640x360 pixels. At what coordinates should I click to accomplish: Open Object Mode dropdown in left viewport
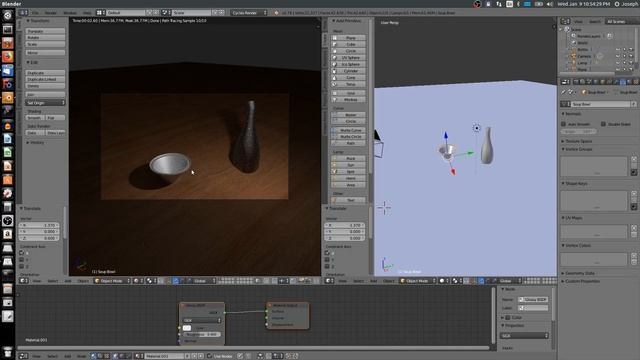point(112,281)
